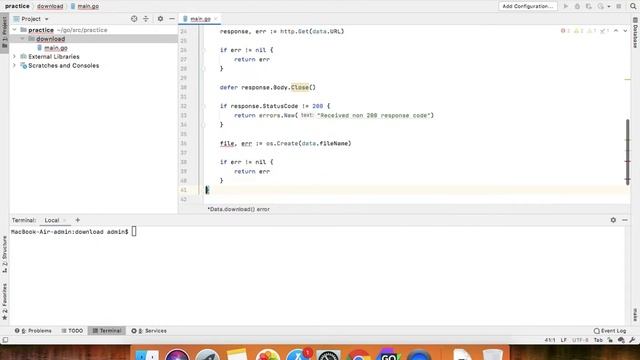Go to previous highlighted error arrow
This screenshot has height=360, width=640.
(x=616, y=31)
